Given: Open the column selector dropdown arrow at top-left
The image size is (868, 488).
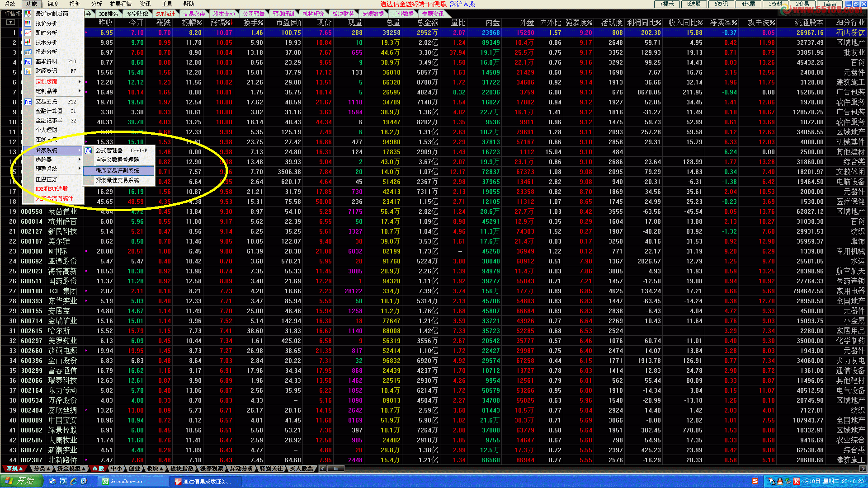Looking at the screenshot, I should point(11,22).
